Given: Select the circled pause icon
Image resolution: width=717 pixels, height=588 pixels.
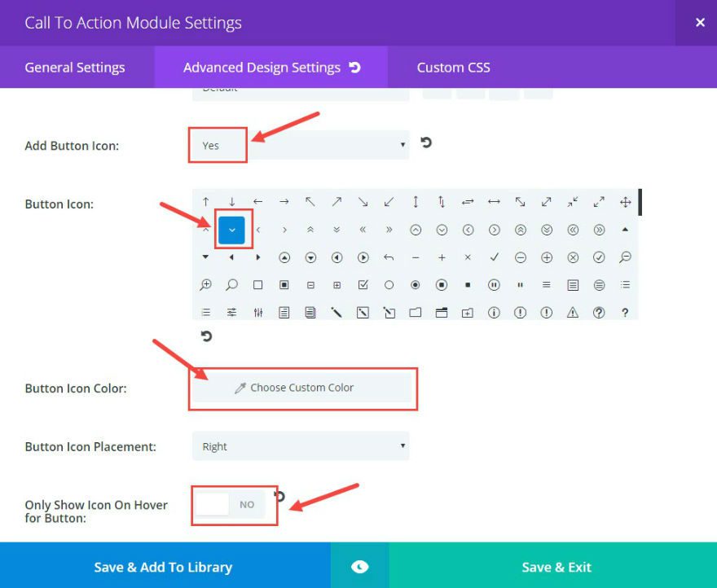Looking at the screenshot, I should pyautogui.click(x=494, y=285).
